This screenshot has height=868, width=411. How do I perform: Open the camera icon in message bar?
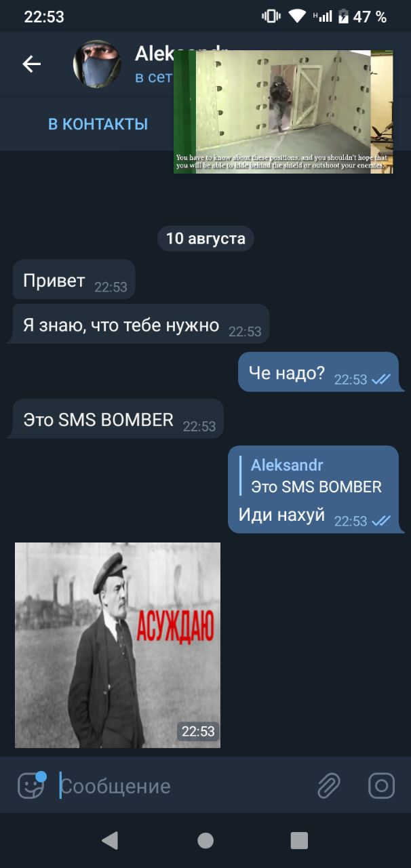381,786
